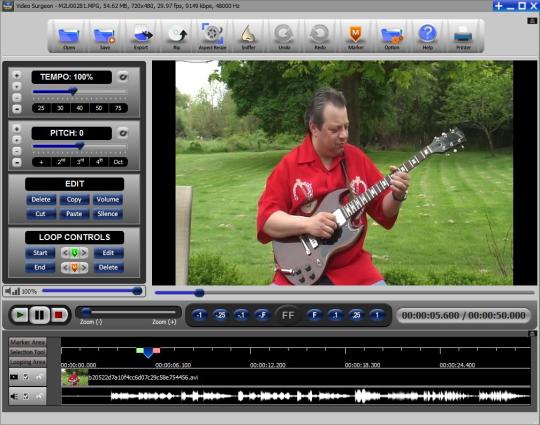The image size is (540, 425).
Task: Select the 30 tempo preset
Action: pyautogui.click(x=60, y=108)
